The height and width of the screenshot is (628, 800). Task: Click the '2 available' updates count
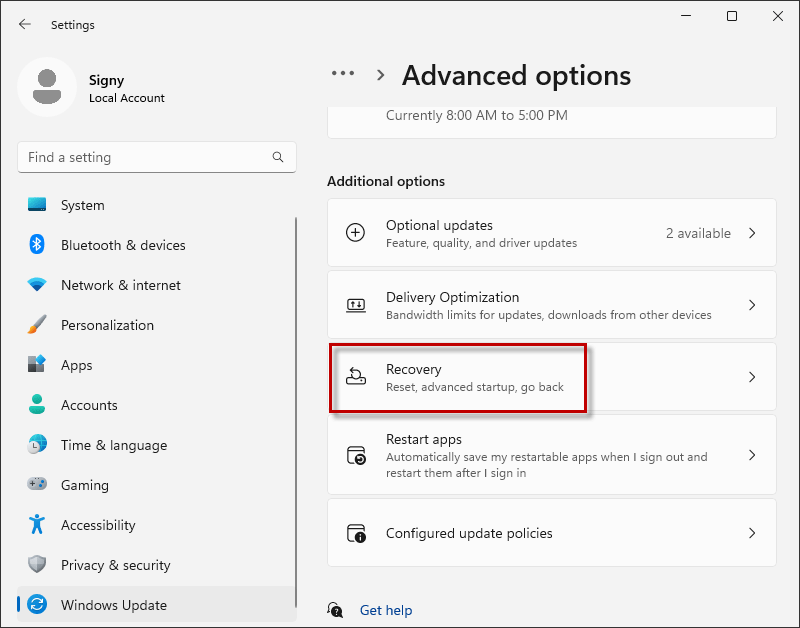click(698, 233)
